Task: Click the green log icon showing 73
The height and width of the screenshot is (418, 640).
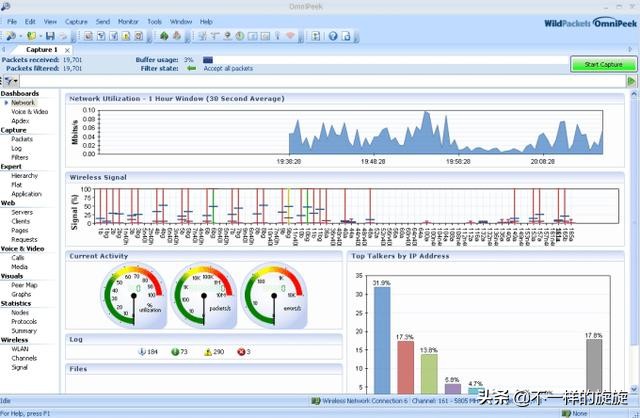Action: point(175,351)
